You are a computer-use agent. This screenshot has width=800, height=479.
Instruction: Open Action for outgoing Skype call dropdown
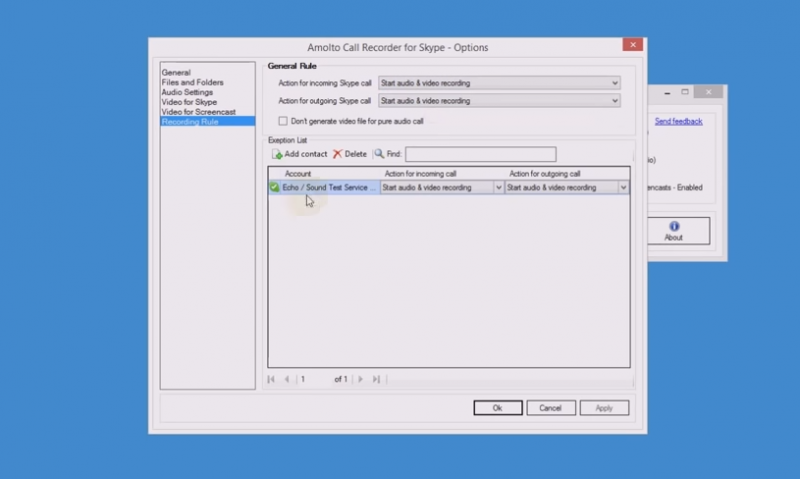tap(614, 101)
